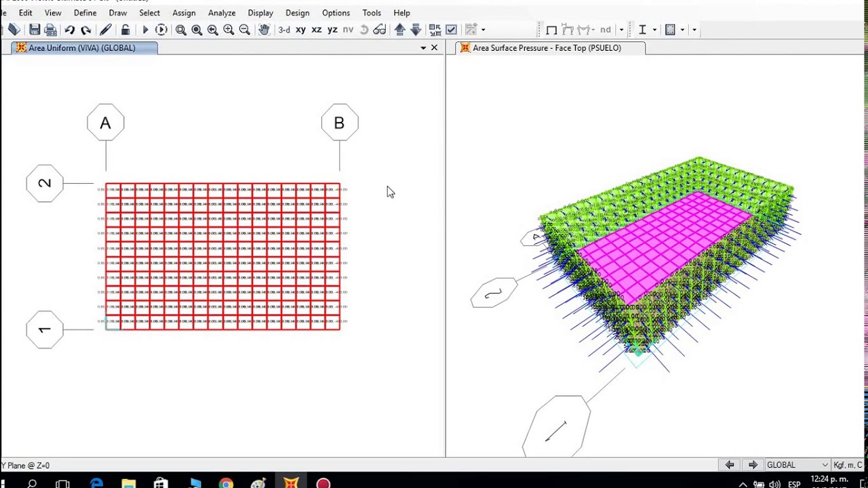This screenshot has height=488, width=868.
Task: Click the zoom in magnifier
Action: click(x=229, y=30)
